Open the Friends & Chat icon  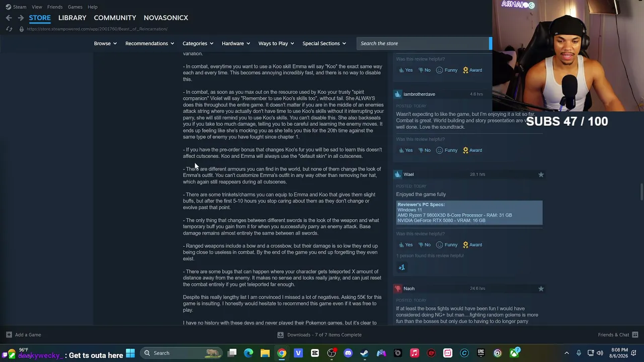635,335
